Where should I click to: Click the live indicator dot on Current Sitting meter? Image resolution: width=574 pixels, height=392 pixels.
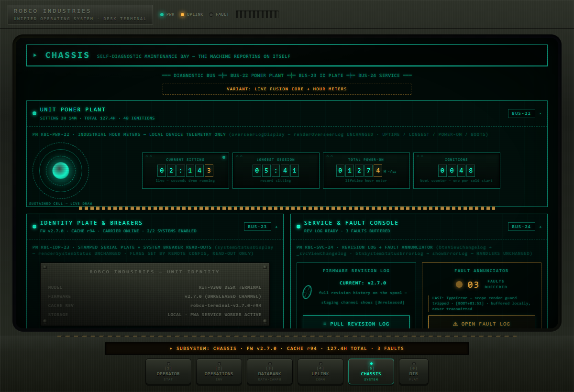coord(223,157)
